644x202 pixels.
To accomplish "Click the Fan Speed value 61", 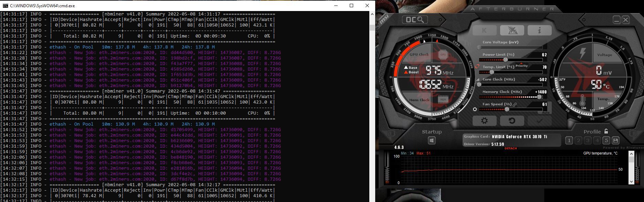I will (x=545, y=104).
